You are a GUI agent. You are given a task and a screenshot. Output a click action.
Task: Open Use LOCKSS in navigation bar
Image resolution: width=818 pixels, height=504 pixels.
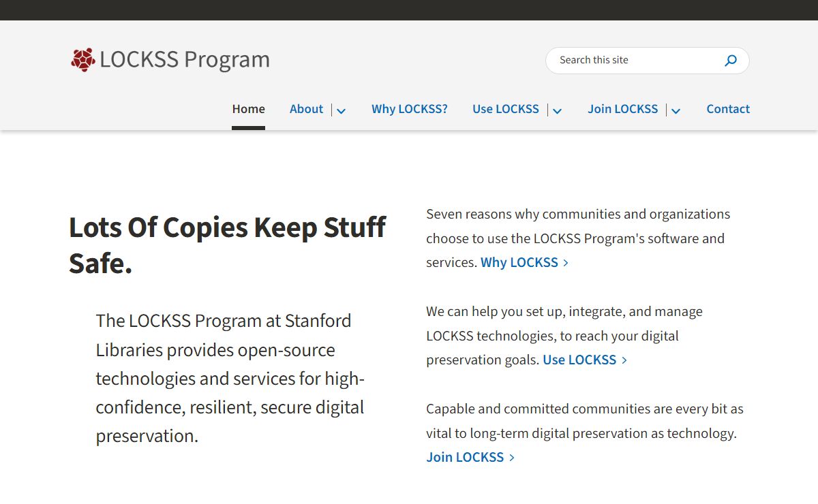[506, 109]
